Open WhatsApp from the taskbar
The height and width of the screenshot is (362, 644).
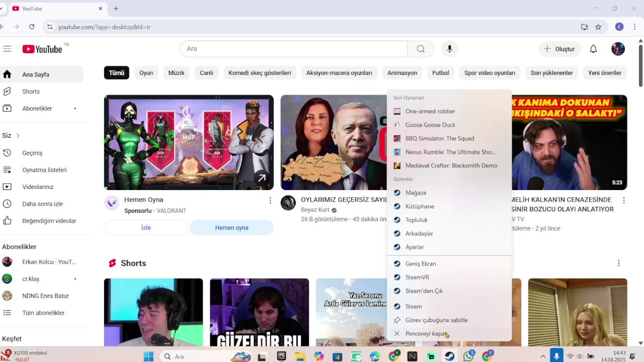(468, 356)
